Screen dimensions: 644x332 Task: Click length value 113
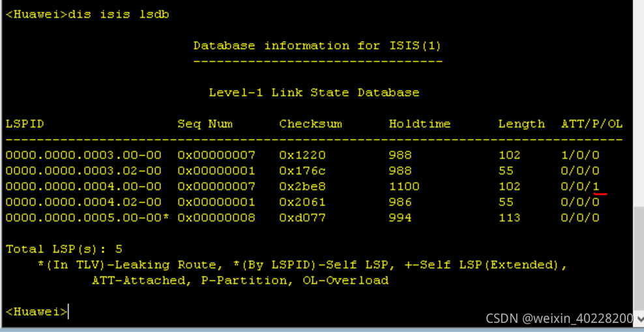coord(509,218)
